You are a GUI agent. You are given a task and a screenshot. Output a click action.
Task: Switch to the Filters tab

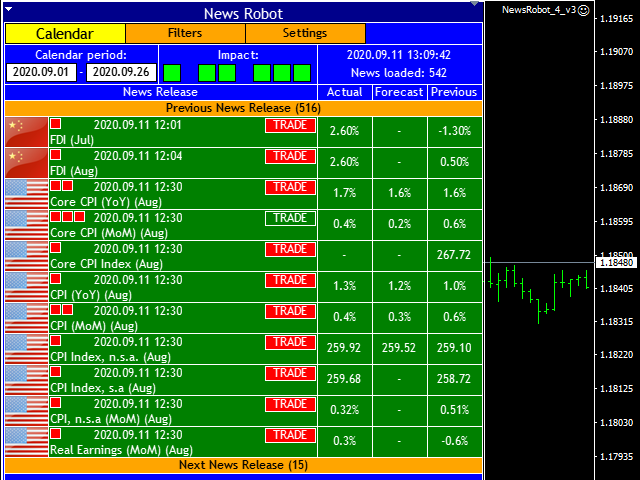point(185,33)
